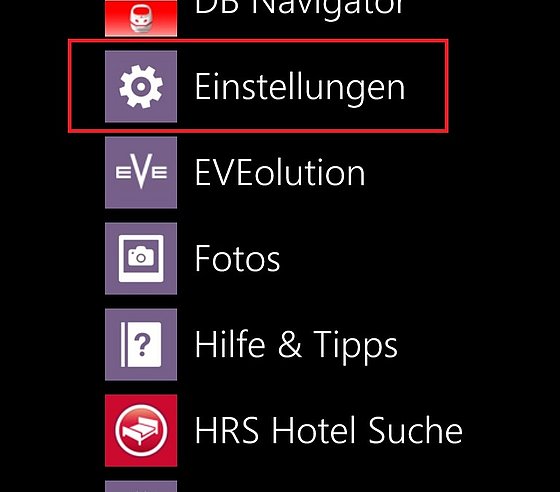
Task: Click the word 'Tipps' in the help entry
Action: [355, 346]
